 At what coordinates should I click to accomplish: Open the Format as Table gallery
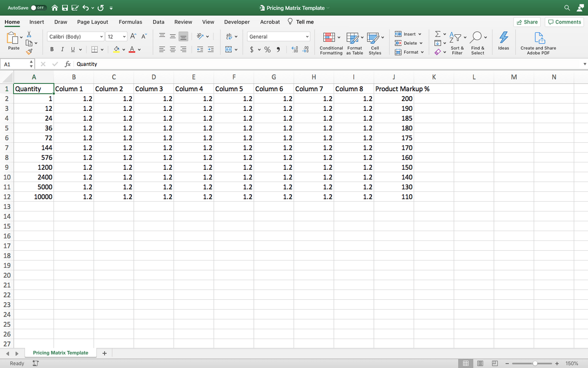pos(355,44)
